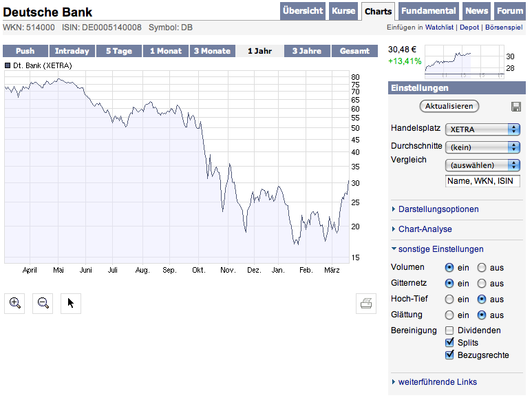The width and height of the screenshot is (532, 400).
Task: Switch to the Kurse tab
Action: coord(343,11)
